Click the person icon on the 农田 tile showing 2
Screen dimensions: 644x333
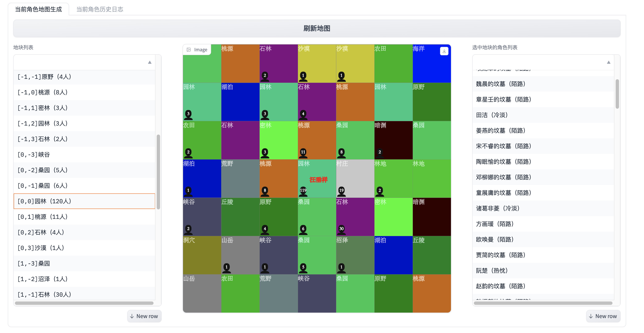(188, 153)
